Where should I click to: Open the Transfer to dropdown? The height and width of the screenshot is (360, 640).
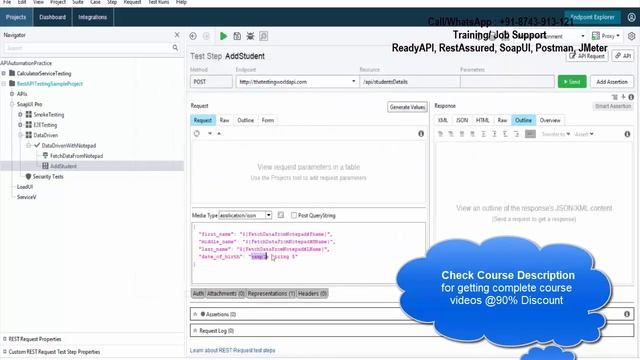click(556, 134)
